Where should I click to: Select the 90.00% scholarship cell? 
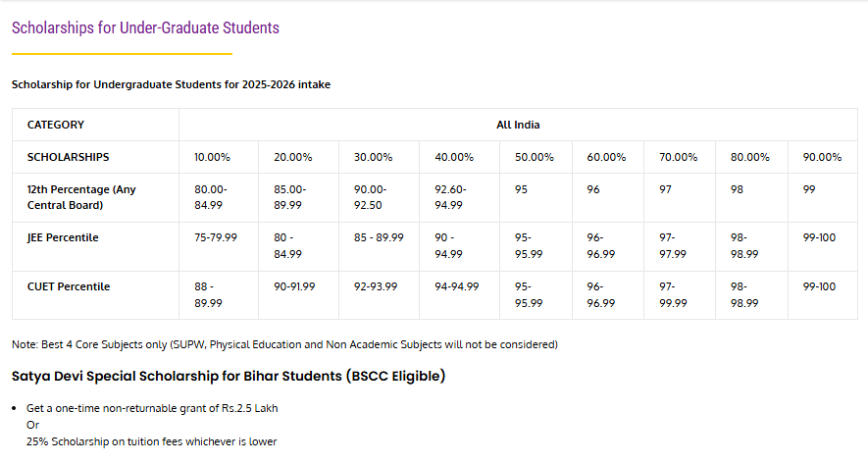tap(822, 157)
